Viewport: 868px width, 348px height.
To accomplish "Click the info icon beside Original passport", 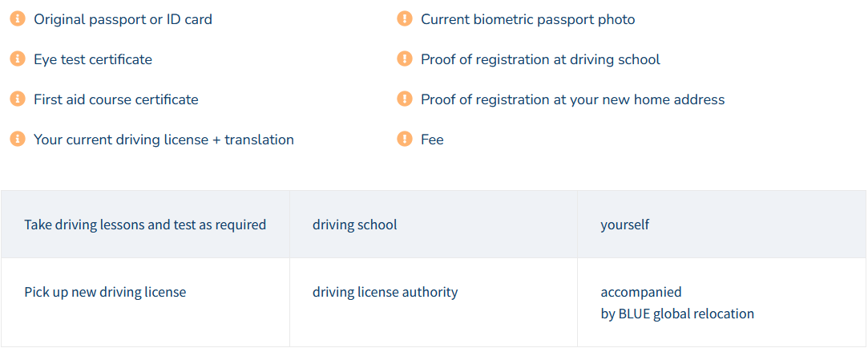I will pos(18,18).
